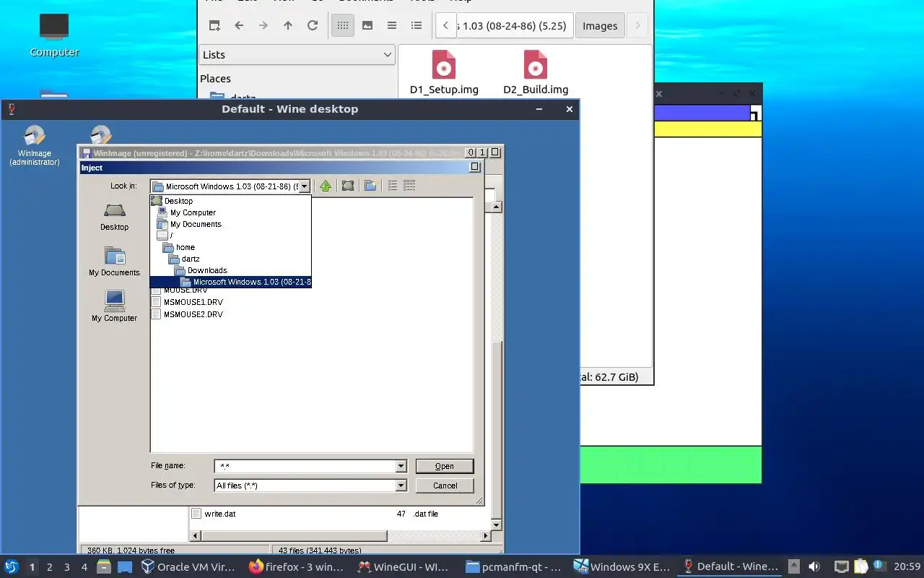The width and height of the screenshot is (924, 578).
Task: Open new tab in pcmanfm file manager
Action: click(214, 25)
